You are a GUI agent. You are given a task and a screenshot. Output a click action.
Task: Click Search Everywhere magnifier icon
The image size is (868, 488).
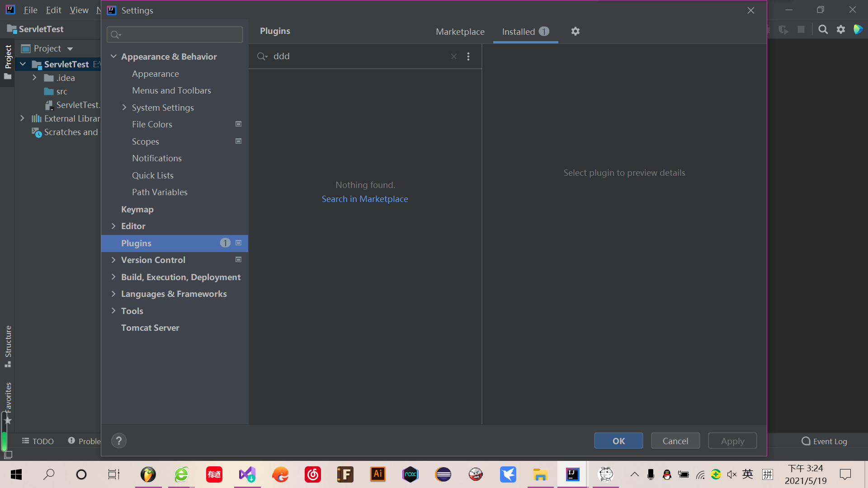pyautogui.click(x=823, y=30)
